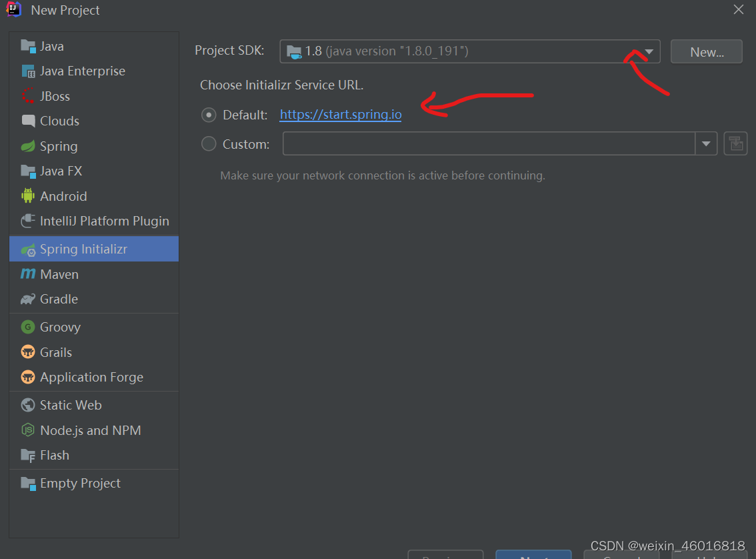This screenshot has width=756, height=559.
Task: Open the https://start.spring.io link
Action: (x=341, y=115)
